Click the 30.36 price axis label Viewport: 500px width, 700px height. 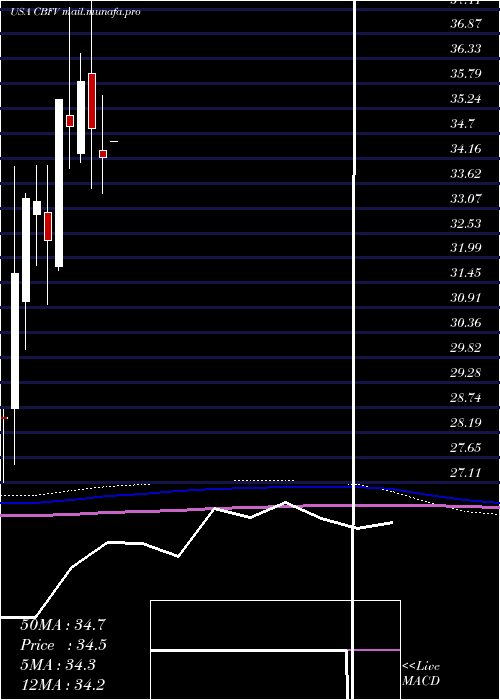[466, 322]
